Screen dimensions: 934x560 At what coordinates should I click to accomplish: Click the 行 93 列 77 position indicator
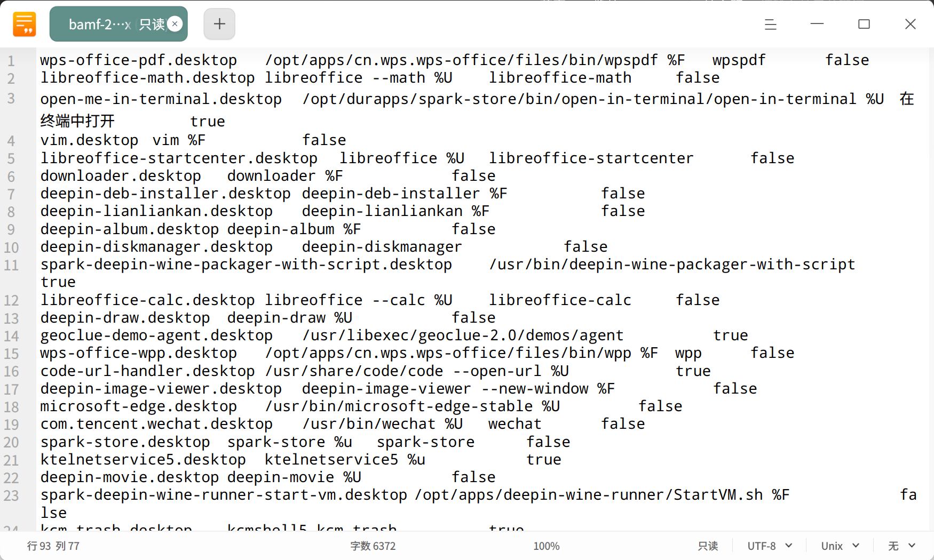(x=53, y=546)
